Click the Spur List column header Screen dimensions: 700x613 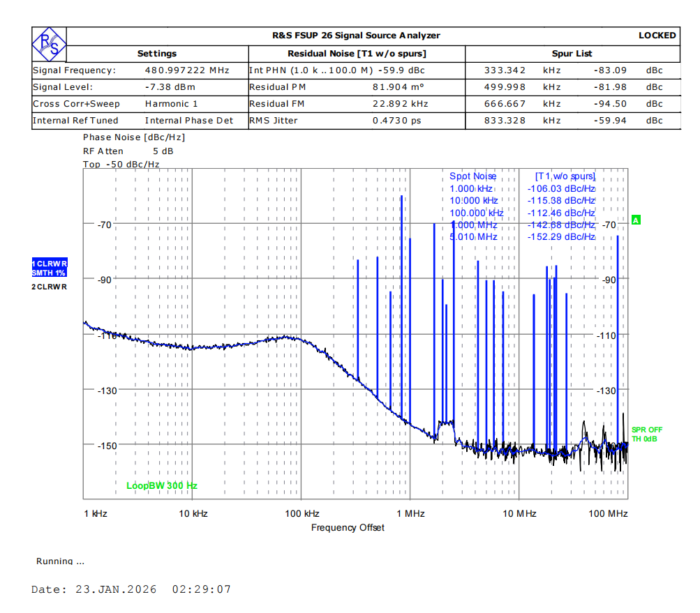pos(572,54)
